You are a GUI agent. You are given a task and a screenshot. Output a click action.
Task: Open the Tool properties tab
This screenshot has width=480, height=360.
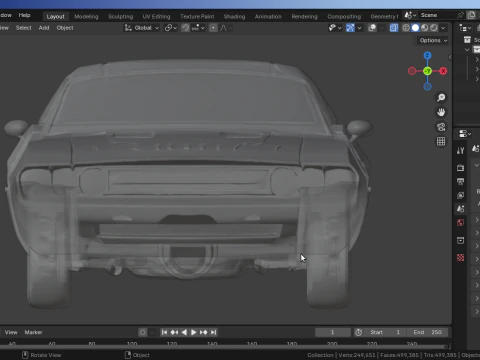click(x=461, y=151)
